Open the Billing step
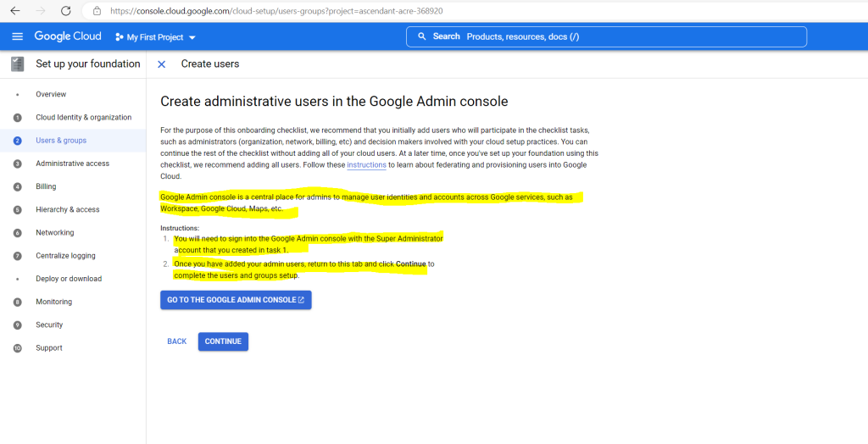The height and width of the screenshot is (444, 868). [46, 186]
